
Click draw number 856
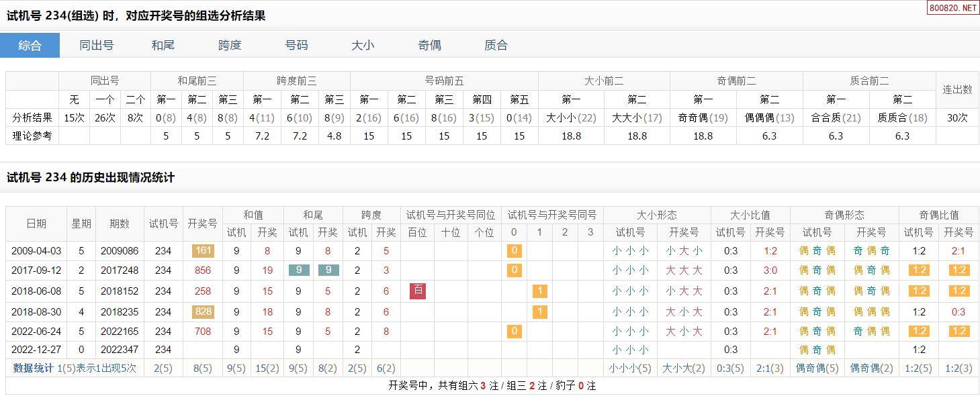pos(203,270)
